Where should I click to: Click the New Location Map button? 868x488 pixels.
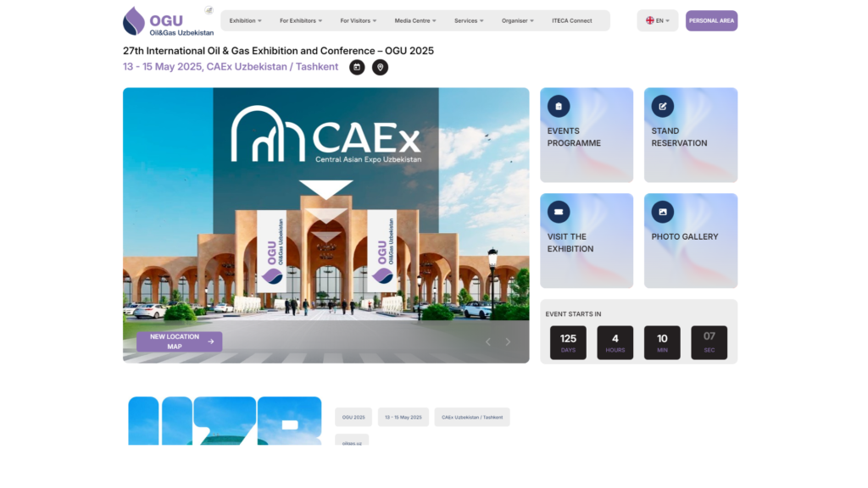[180, 341]
